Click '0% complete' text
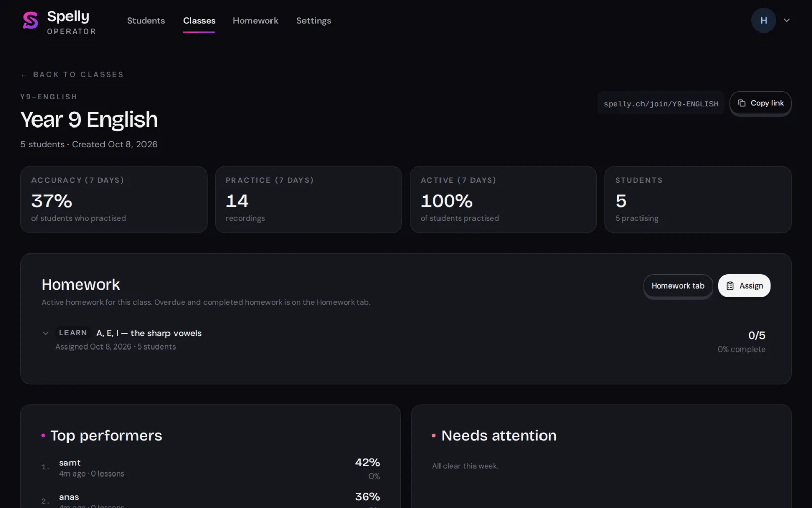This screenshot has width=812, height=508. coord(741,350)
